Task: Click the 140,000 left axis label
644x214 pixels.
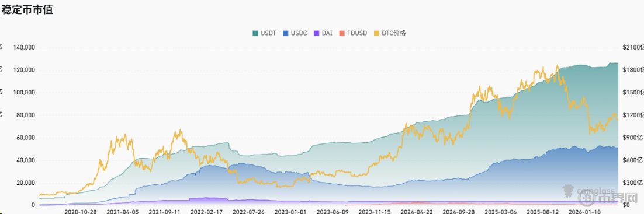Action: [x=24, y=48]
